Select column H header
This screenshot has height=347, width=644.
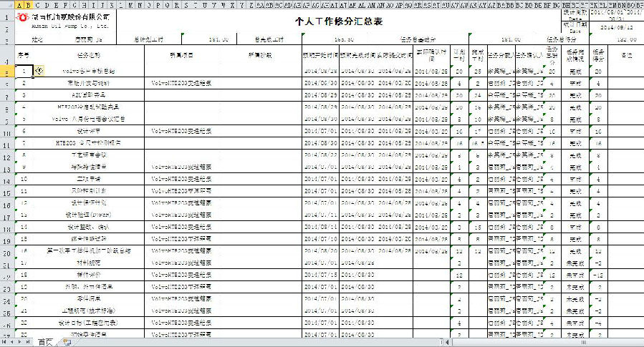tap(85, 5)
